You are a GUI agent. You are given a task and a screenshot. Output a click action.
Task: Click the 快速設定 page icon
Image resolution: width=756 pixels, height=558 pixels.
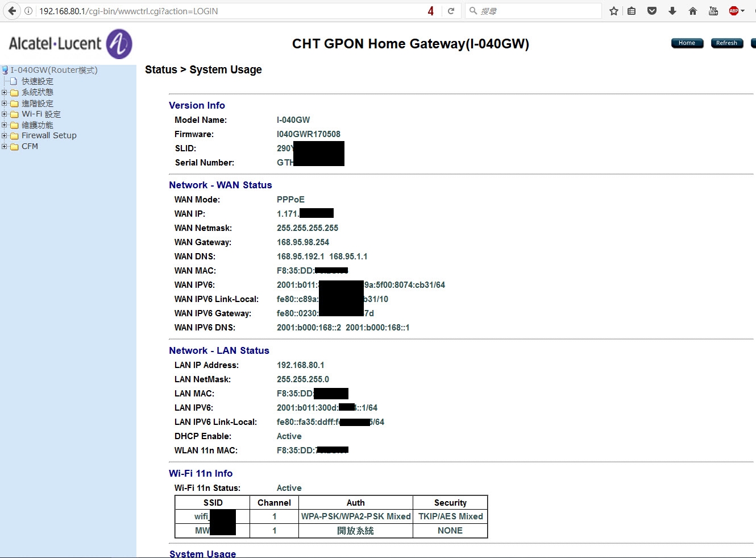point(14,81)
